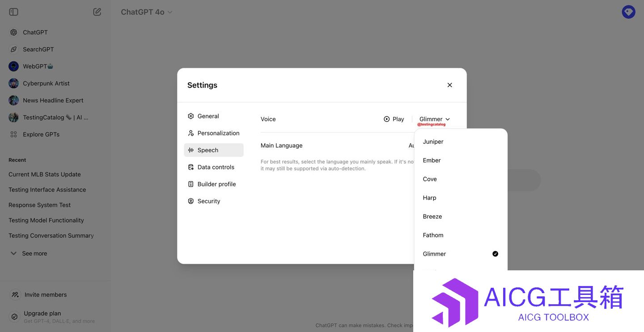Switch to Security settings tab
644x332 pixels.
pyautogui.click(x=214, y=201)
